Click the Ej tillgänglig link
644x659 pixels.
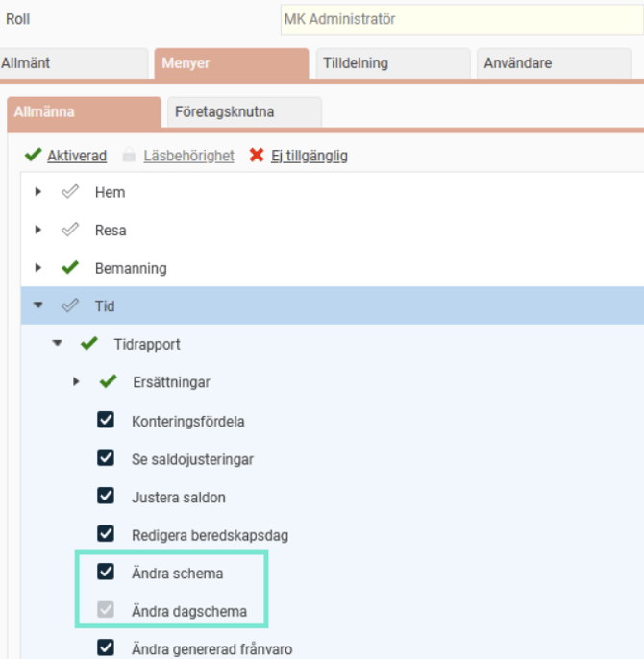point(309,156)
